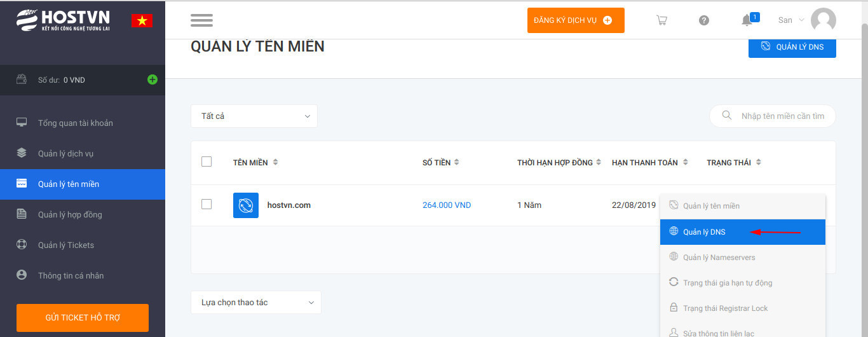This screenshot has width=868, height=337.
Task: Click the green add balance plus icon
Action: click(x=152, y=79)
